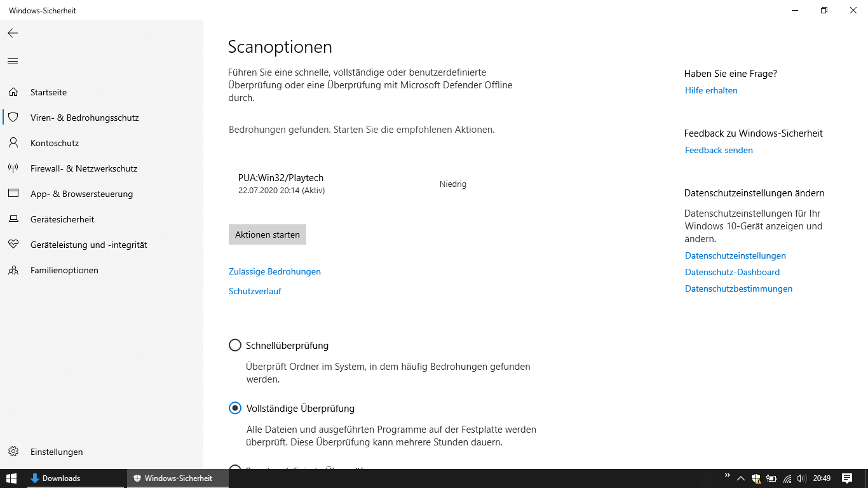Close the Windows-Sicherheit window
868x488 pixels.
pos(853,10)
